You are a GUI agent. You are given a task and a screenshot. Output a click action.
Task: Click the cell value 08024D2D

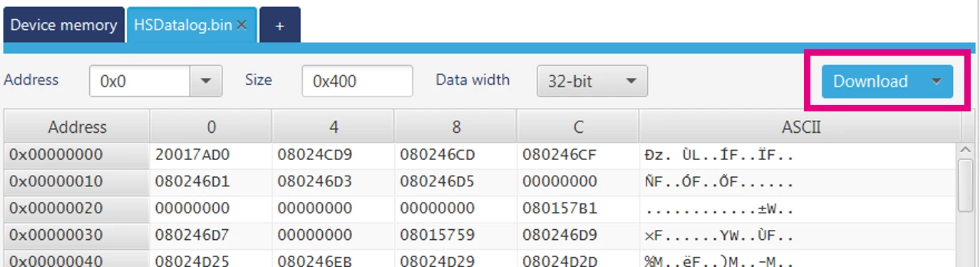[559, 261]
